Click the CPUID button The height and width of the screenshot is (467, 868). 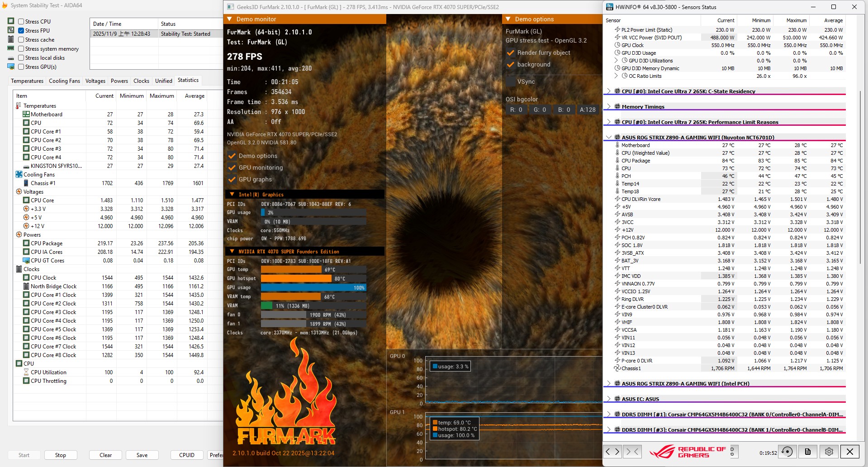(x=187, y=455)
